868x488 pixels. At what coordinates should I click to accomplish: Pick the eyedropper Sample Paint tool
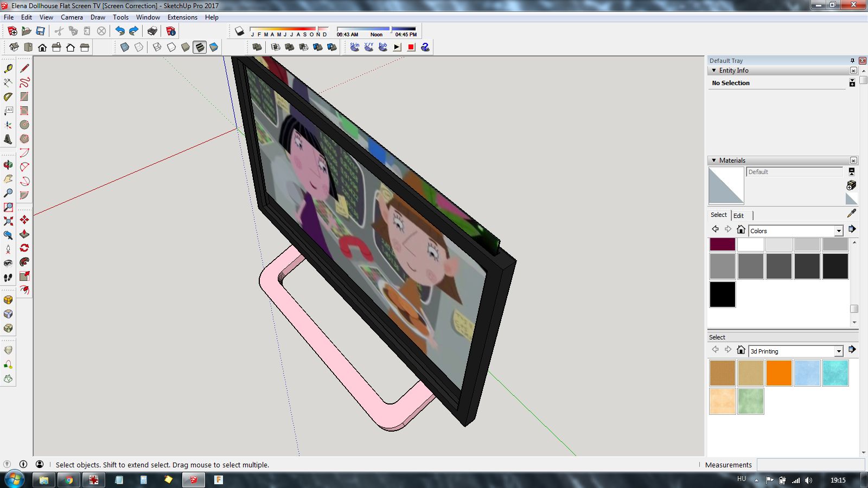852,214
